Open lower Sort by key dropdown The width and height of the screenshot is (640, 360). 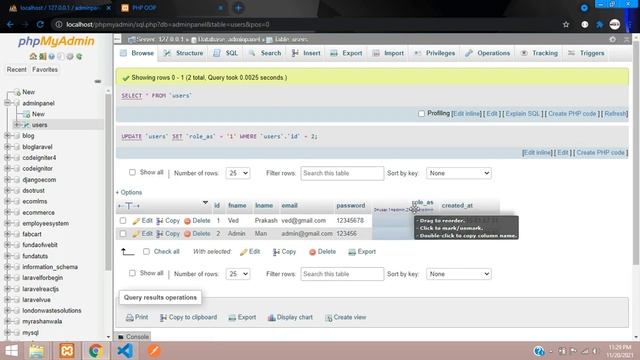click(x=459, y=274)
